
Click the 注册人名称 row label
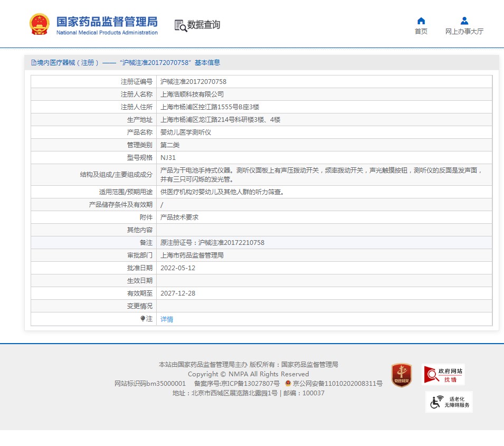tap(136, 94)
